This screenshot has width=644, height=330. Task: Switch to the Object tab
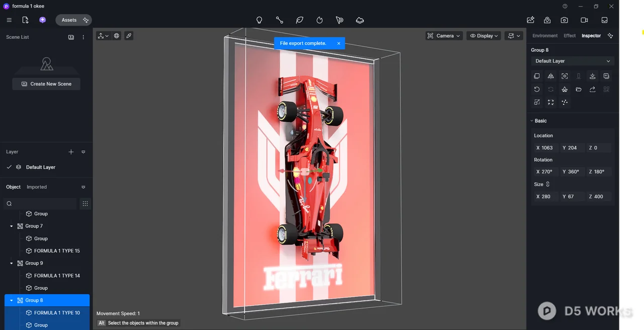pyautogui.click(x=14, y=187)
